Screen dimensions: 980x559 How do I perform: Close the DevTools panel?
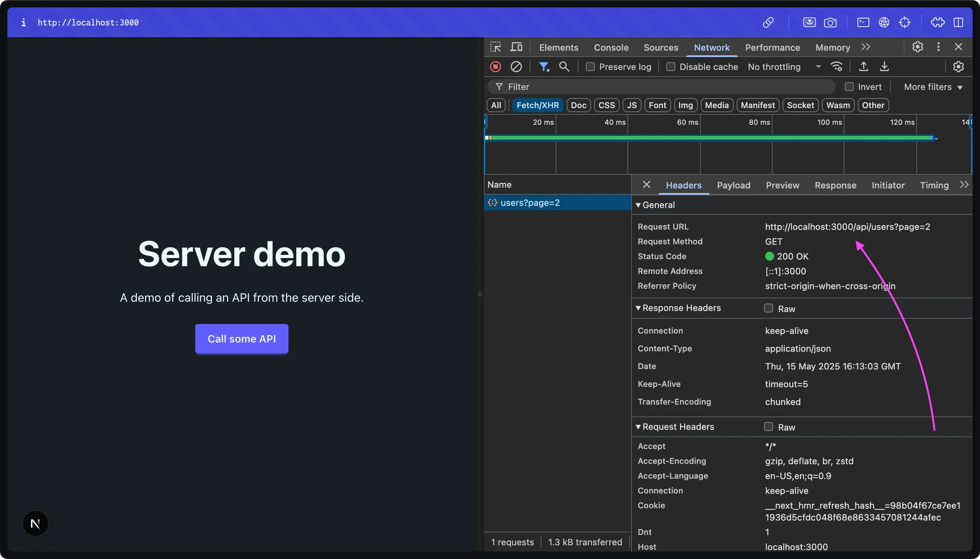(959, 47)
